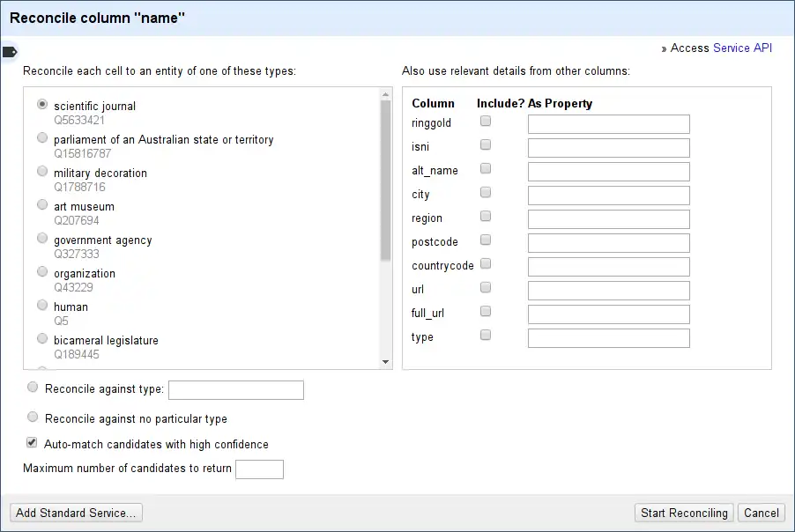Click the isni As Property field
The image size is (795, 532).
608,148
